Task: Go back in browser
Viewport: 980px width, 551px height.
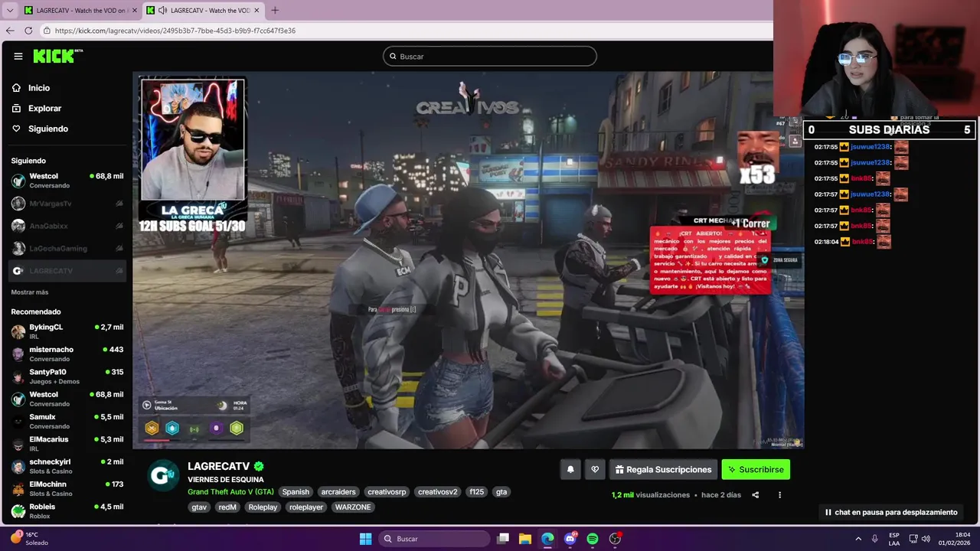Action: click(10, 31)
